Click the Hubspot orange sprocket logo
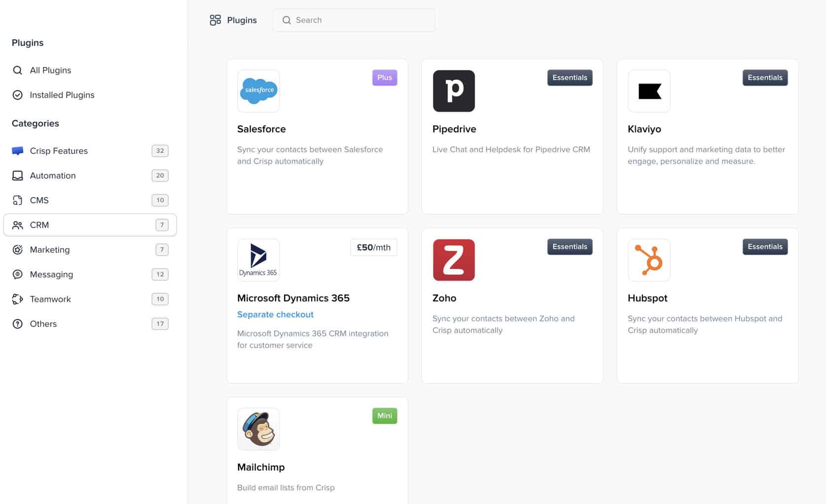Screen dimensions: 826x504 tap(649, 260)
